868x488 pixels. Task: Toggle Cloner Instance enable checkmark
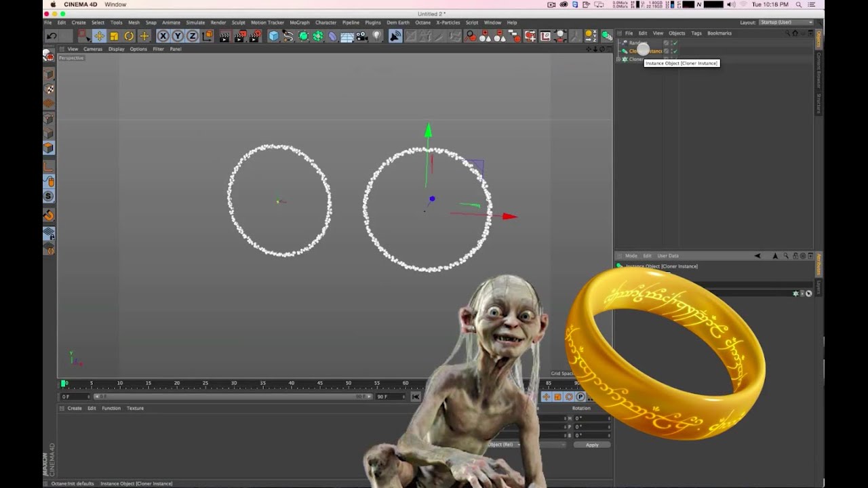point(675,51)
